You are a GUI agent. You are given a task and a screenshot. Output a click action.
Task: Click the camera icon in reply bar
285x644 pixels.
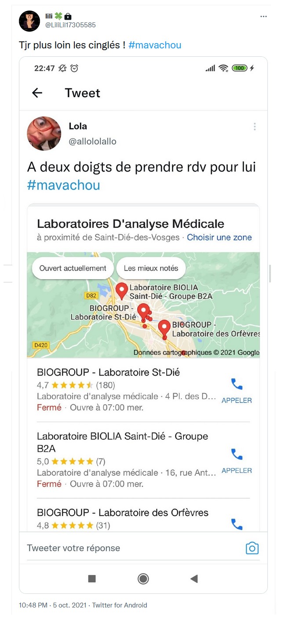click(252, 548)
